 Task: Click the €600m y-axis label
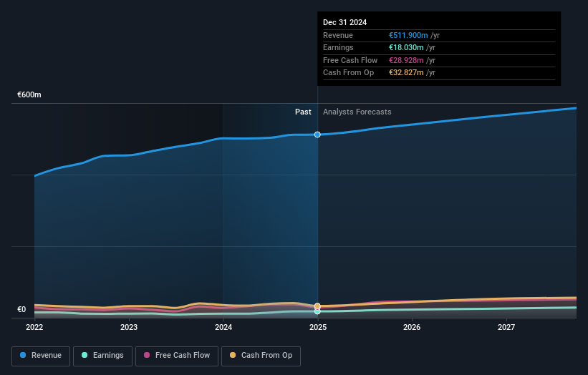[x=29, y=94]
